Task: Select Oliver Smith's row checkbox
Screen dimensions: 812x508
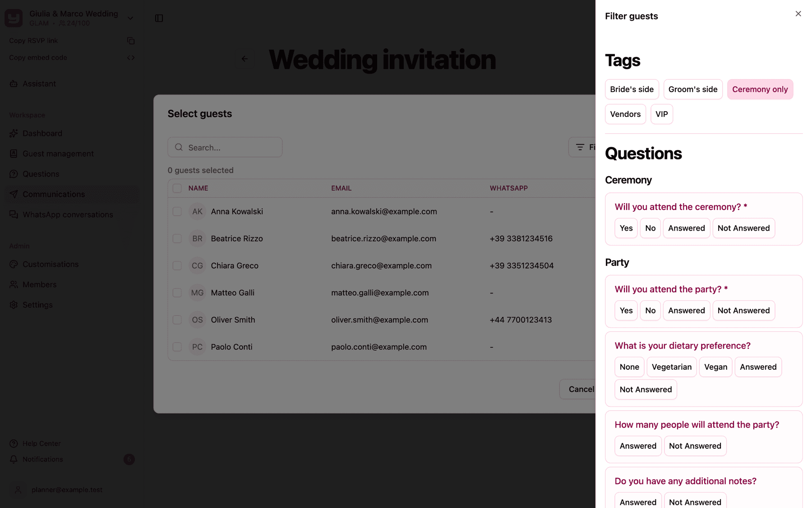Action: click(177, 320)
